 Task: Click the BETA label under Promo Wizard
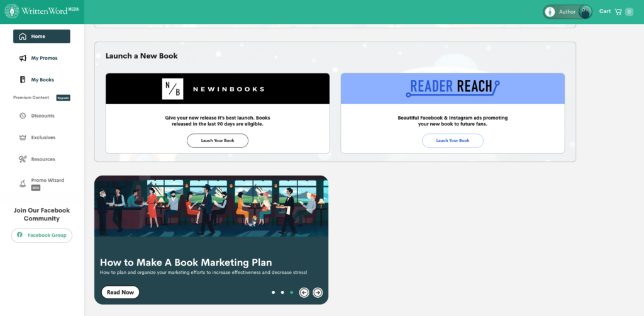(x=36, y=188)
